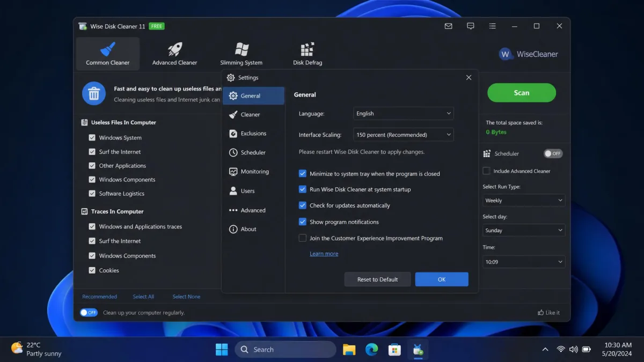This screenshot has width=644, height=362.
Task: Open the About settings tab
Action: pyautogui.click(x=253, y=229)
